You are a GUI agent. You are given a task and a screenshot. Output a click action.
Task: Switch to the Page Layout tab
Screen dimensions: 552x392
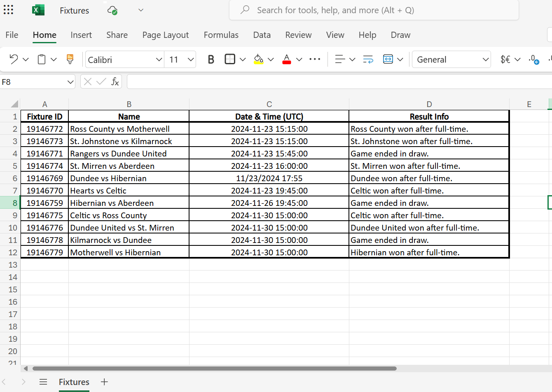click(166, 35)
